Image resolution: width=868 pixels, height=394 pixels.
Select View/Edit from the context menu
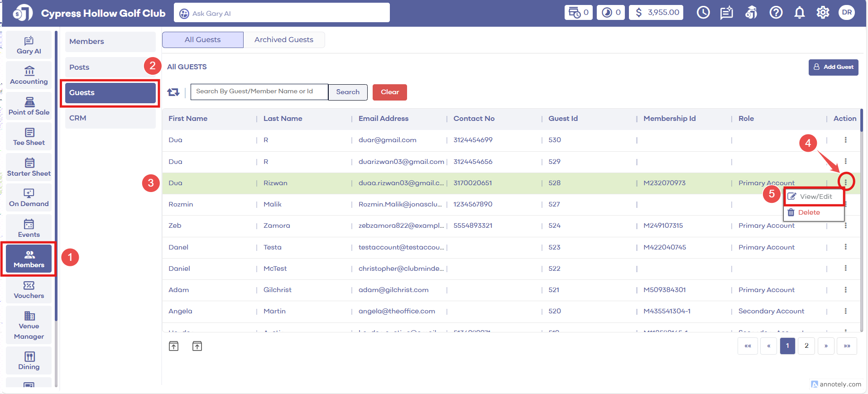coord(815,197)
